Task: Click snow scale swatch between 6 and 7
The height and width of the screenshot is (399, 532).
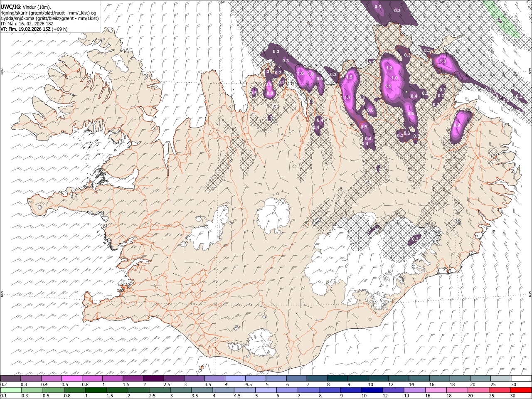Action: point(296,378)
